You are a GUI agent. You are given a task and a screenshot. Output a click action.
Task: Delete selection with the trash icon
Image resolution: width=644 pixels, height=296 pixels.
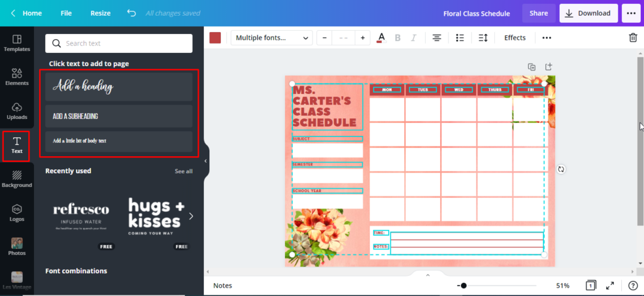pyautogui.click(x=633, y=38)
